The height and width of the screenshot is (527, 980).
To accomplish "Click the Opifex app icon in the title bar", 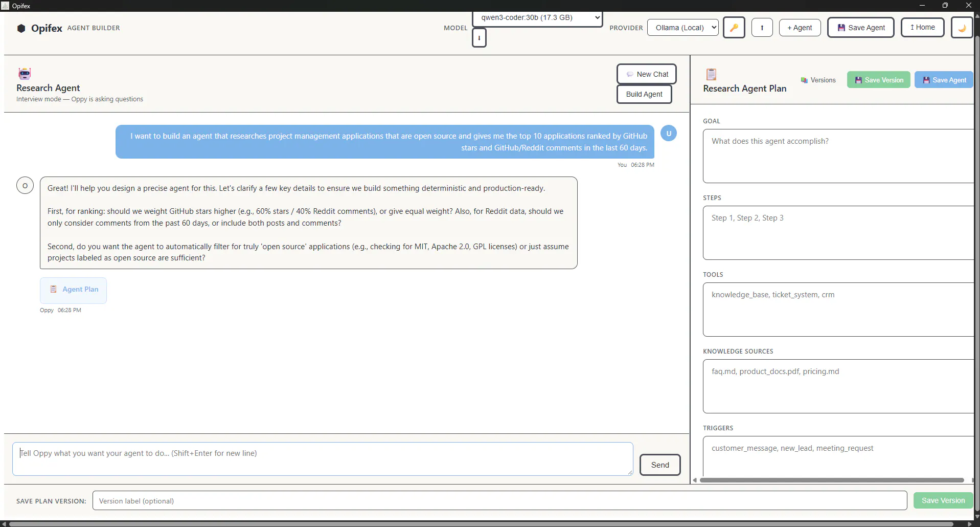I will 5,6.
